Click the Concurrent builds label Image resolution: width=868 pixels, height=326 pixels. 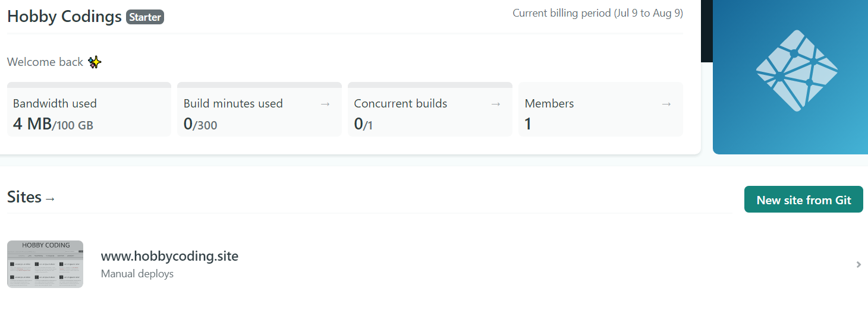point(401,103)
